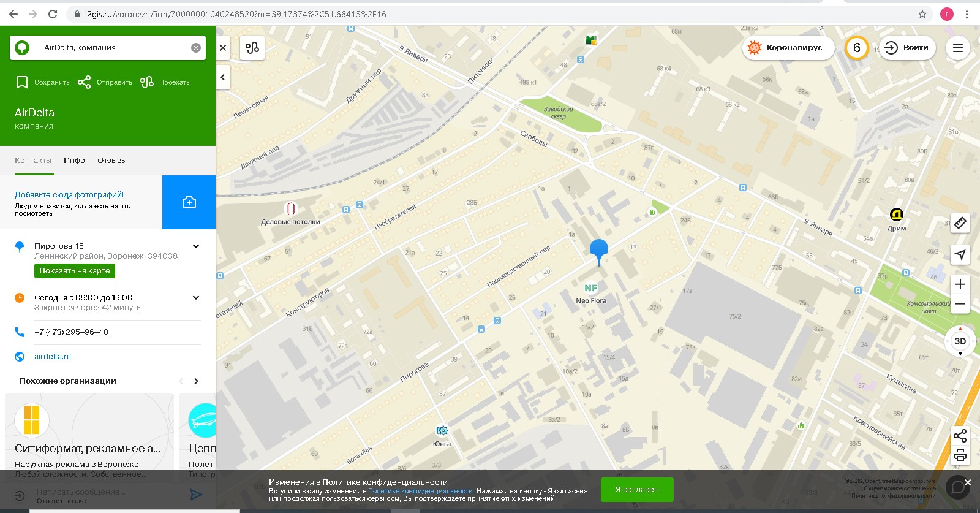
Task: Print the map
Action: point(960,455)
